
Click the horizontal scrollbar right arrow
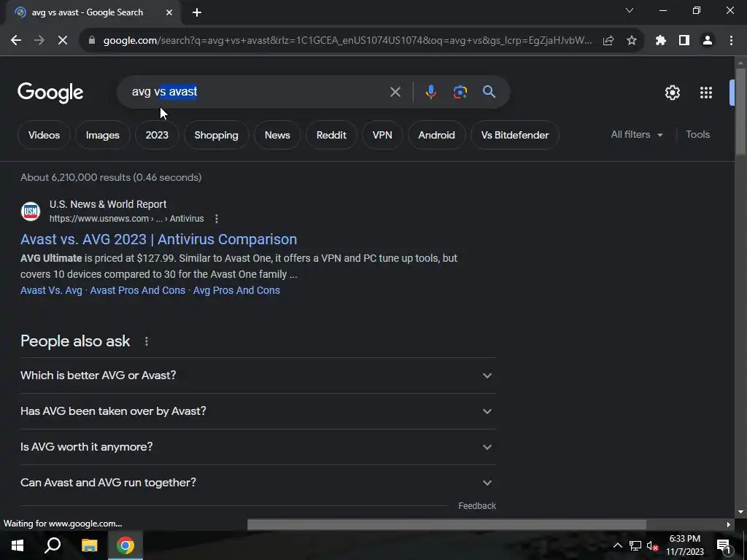click(x=728, y=525)
